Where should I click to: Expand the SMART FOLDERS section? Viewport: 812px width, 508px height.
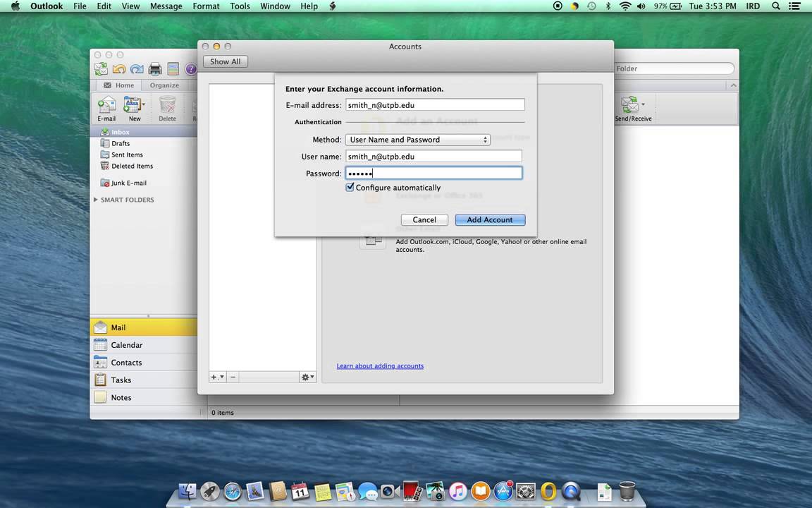[x=95, y=200]
